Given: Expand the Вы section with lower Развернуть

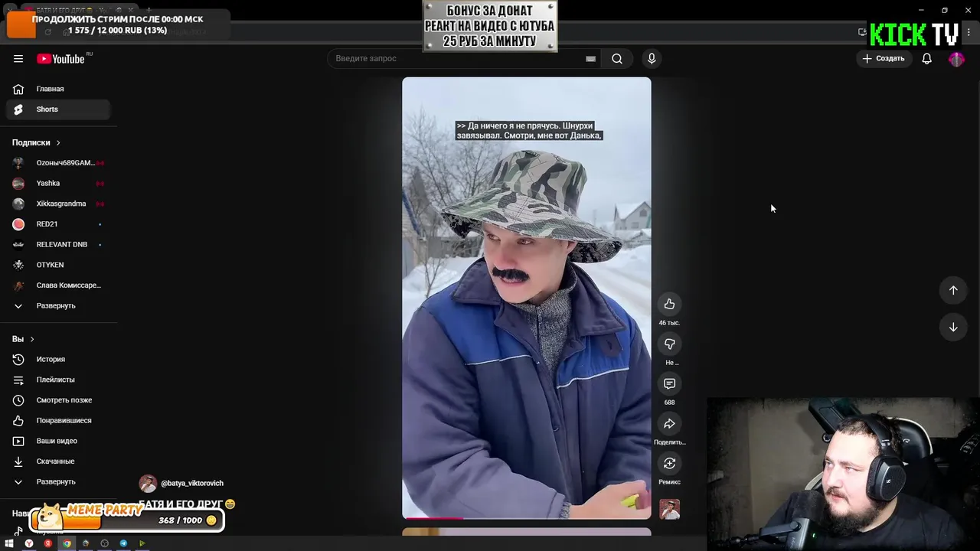Looking at the screenshot, I should pos(58,482).
